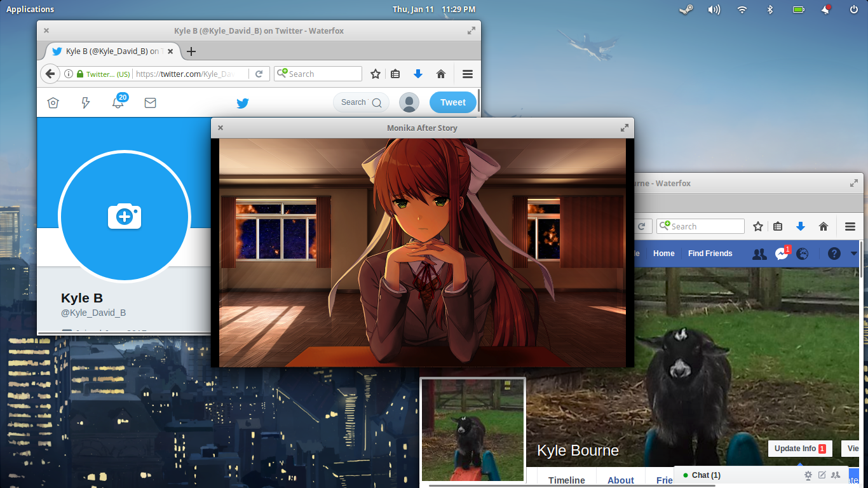Open power session menu icon
This screenshot has height=488, width=868.
point(853,10)
